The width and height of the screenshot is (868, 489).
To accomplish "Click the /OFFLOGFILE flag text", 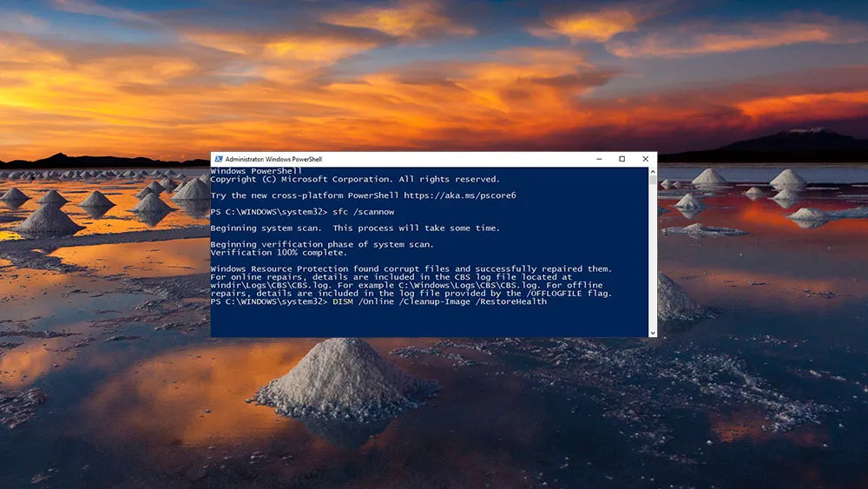I will point(566,294).
